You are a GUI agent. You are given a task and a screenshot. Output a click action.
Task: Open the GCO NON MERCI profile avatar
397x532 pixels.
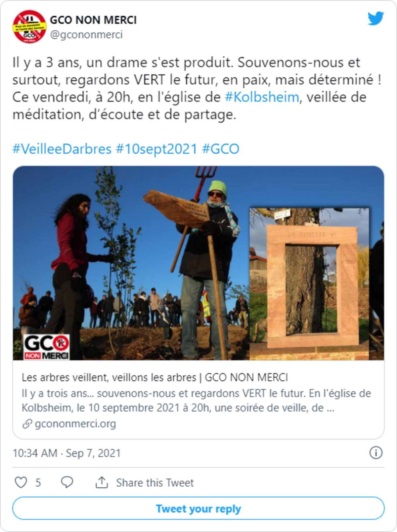click(x=29, y=27)
